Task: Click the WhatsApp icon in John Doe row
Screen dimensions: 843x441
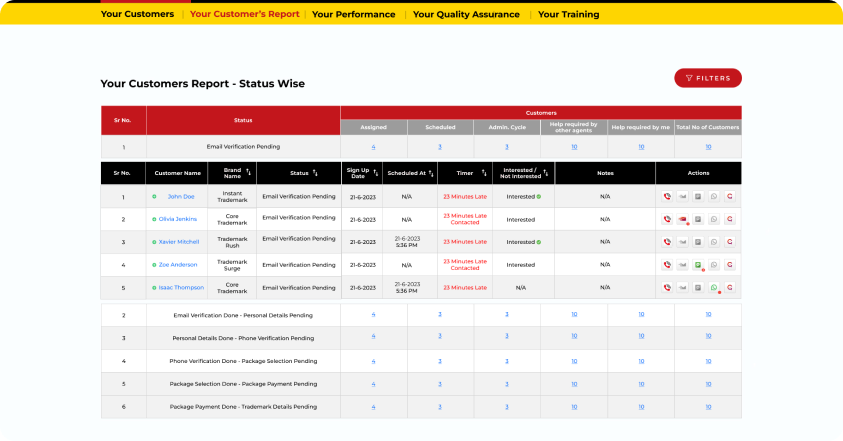Action: click(x=714, y=197)
